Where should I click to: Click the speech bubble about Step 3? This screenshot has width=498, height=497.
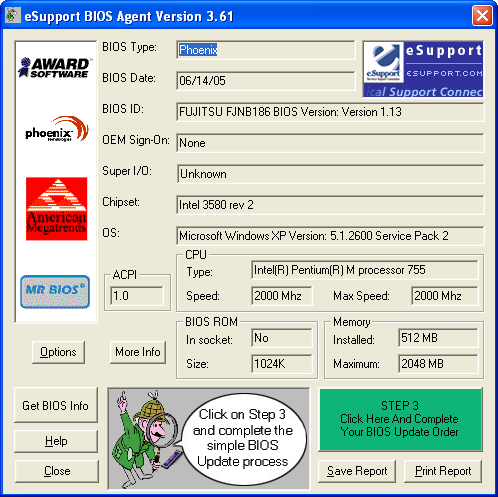click(x=243, y=438)
